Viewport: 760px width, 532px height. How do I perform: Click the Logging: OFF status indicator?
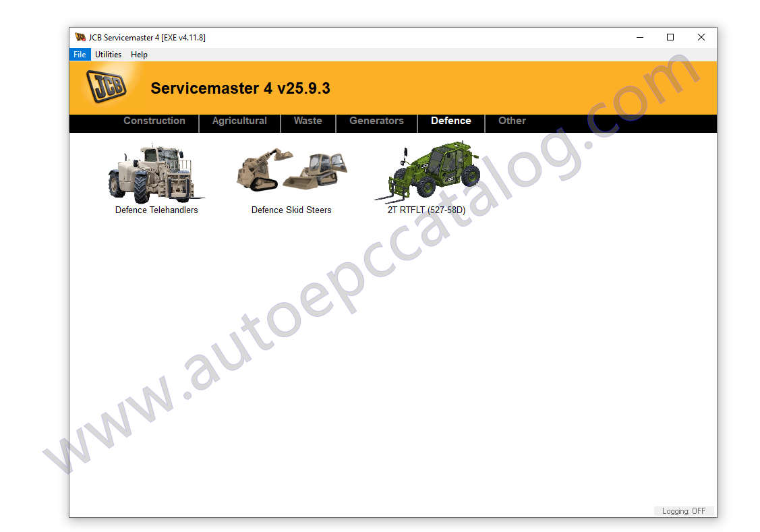pos(684,511)
